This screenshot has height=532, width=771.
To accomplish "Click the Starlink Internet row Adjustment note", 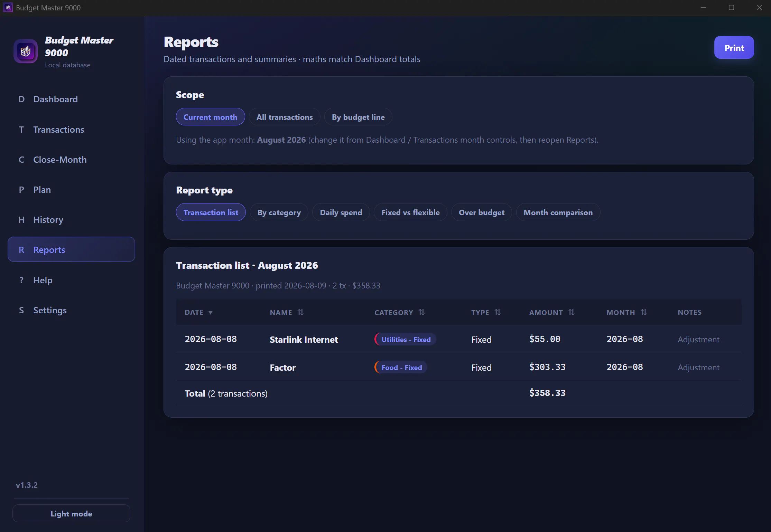I will (698, 340).
